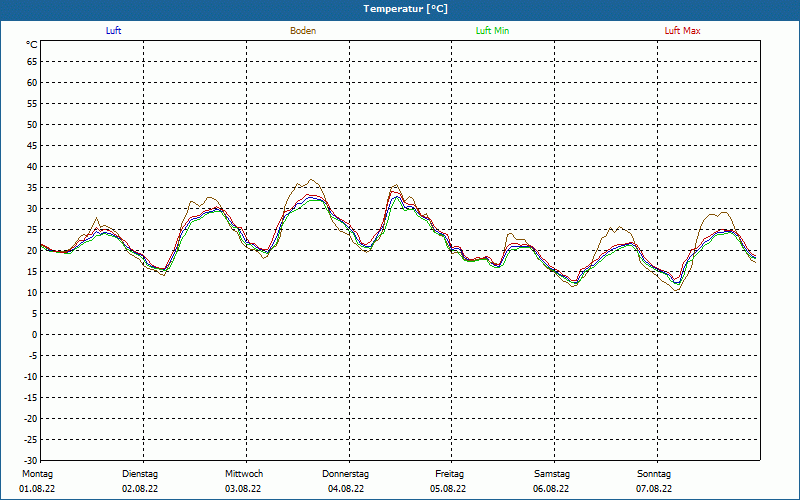Click the y-axis value '-10'

(31, 377)
